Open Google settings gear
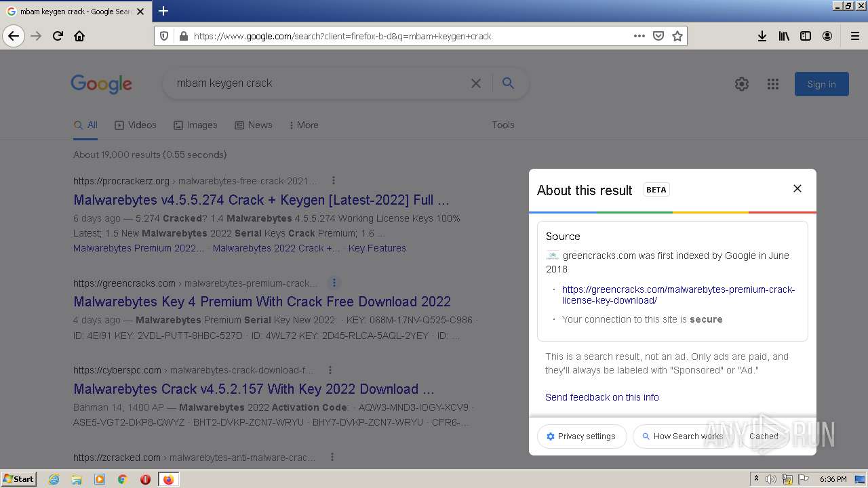This screenshot has width=868, height=488. pyautogui.click(x=742, y=84)
